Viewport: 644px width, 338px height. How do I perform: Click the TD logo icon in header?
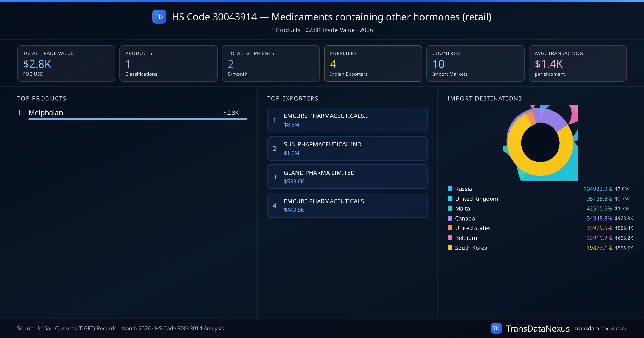click(x=159, y=17)
